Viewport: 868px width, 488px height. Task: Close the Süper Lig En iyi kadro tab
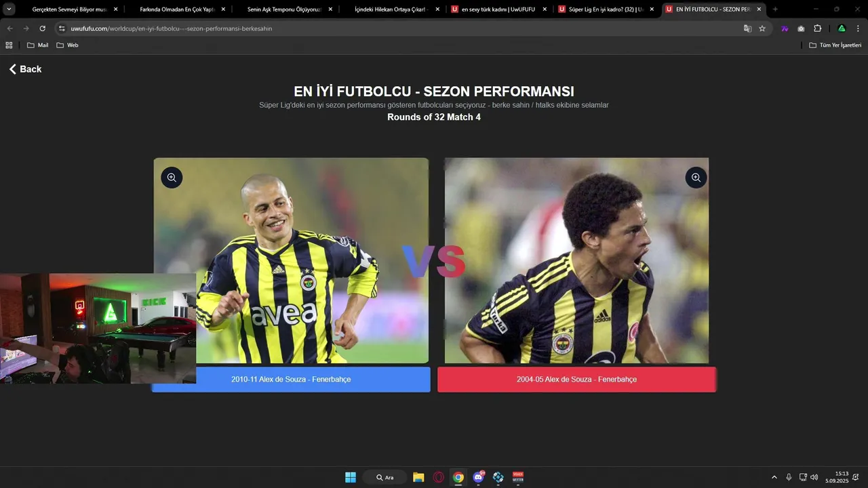click(x=652, y=9)
